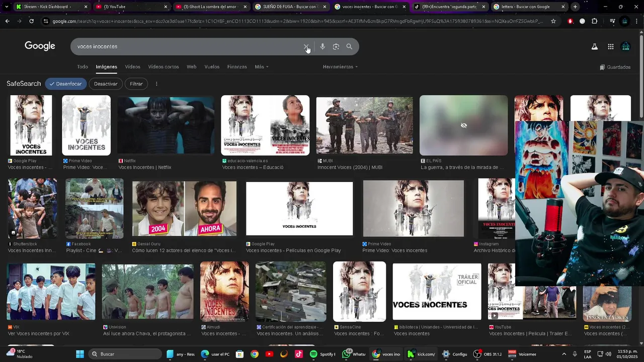Open WhatsApp from the taskbar
The height and width of the screenshot is (362, 644).
coord(354,354)
